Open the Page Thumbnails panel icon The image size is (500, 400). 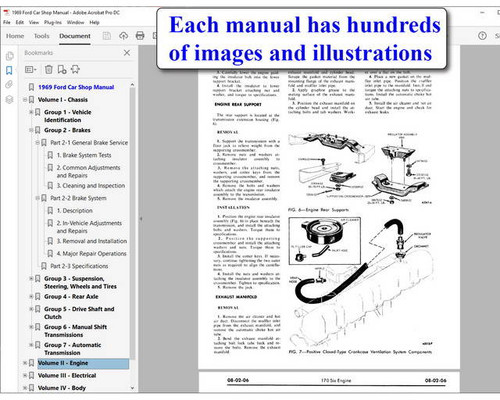point(9,56)
